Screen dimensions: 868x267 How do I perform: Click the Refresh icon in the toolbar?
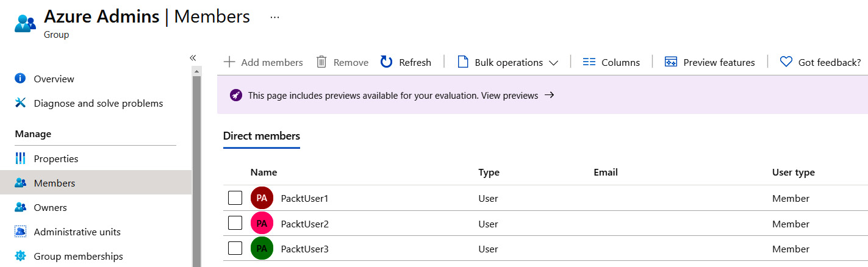(x=386, y=62)
